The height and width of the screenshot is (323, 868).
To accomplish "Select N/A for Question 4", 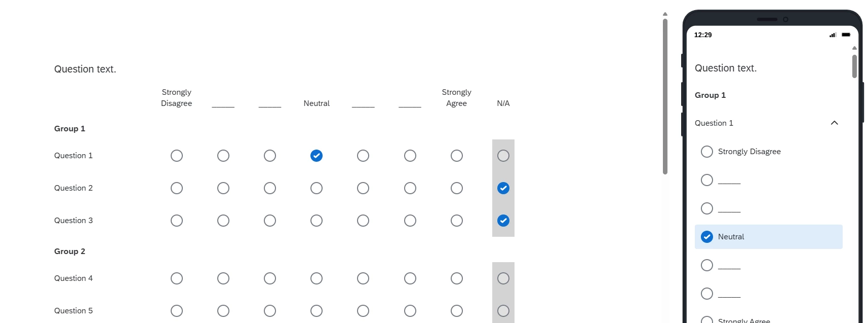I will tap(503, 278).
